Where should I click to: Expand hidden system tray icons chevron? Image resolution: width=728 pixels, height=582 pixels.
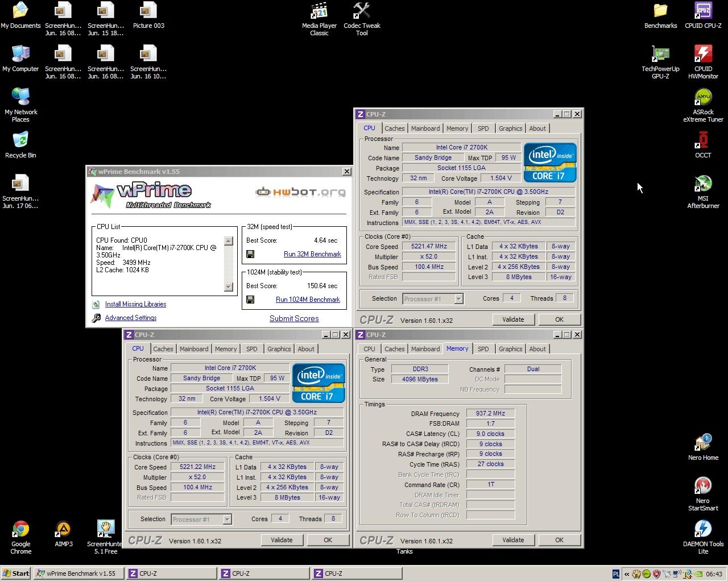627,574
